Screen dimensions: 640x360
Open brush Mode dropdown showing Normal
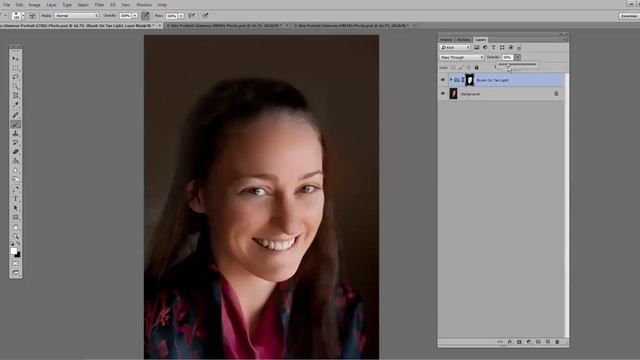coord(77,16)
